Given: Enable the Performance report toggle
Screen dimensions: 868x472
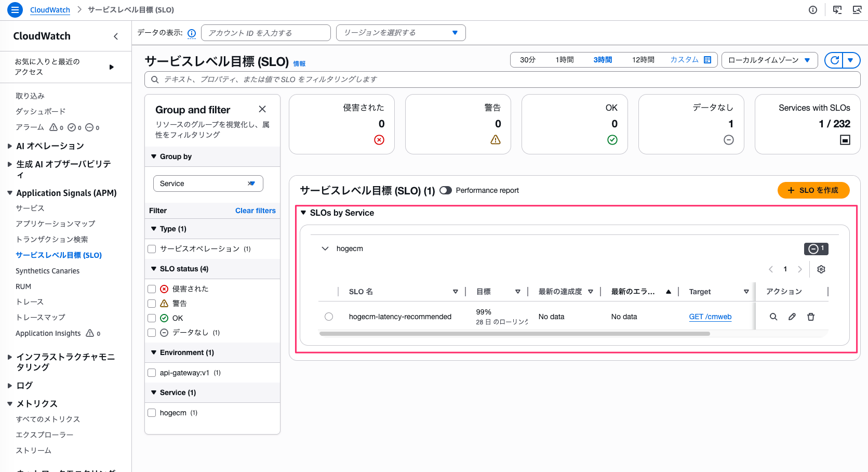Looking at the screenshot, I should [x=446, y=190].
